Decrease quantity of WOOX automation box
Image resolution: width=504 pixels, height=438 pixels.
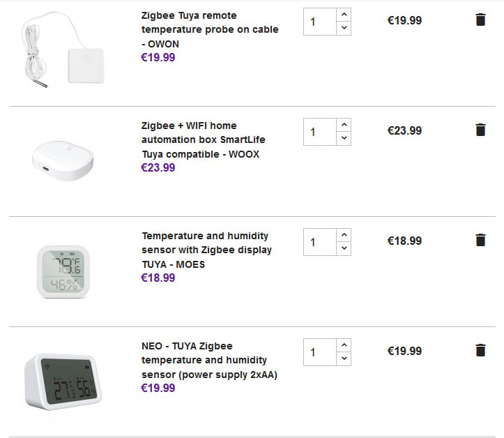pos(344,138)
